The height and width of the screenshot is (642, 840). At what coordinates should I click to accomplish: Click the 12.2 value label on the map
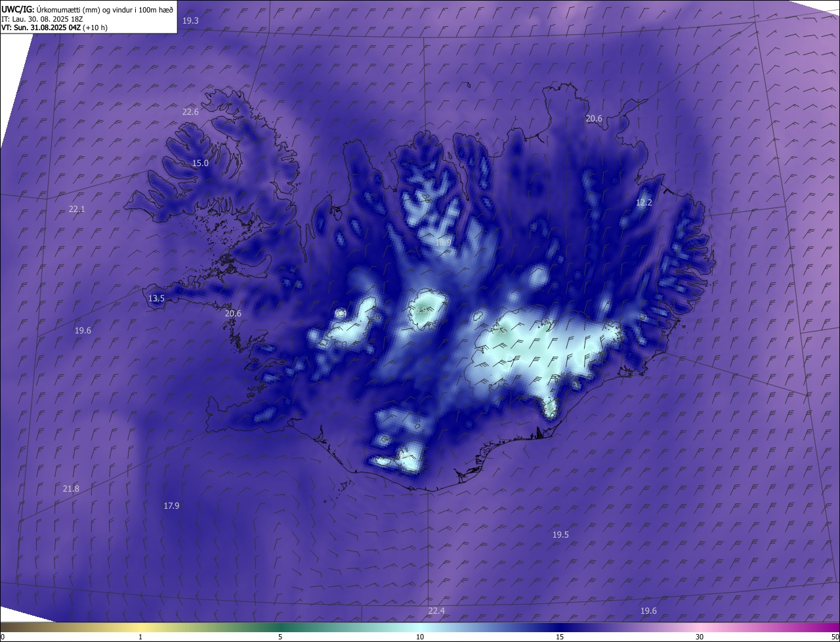644,203
